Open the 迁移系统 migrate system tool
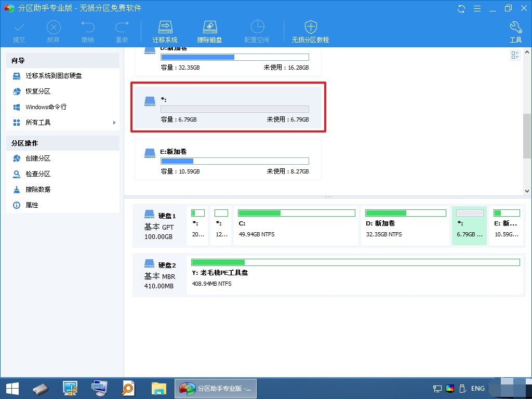Image resolution: width=532 pixels, height=399 pixels. point(165,32)
